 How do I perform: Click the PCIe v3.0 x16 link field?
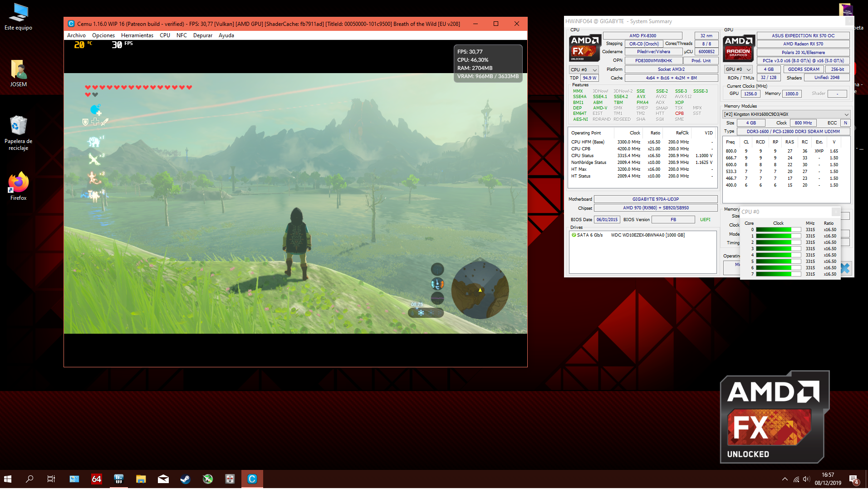803,61
